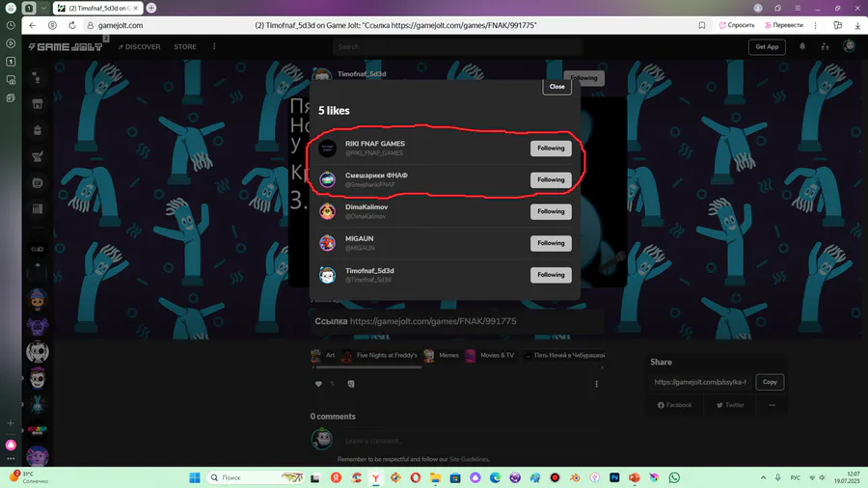Image resolution: width=868 pixels, height=488 pixels.
Task: Open the library shelves icon in sidebar
Action: tap(37, 209)
